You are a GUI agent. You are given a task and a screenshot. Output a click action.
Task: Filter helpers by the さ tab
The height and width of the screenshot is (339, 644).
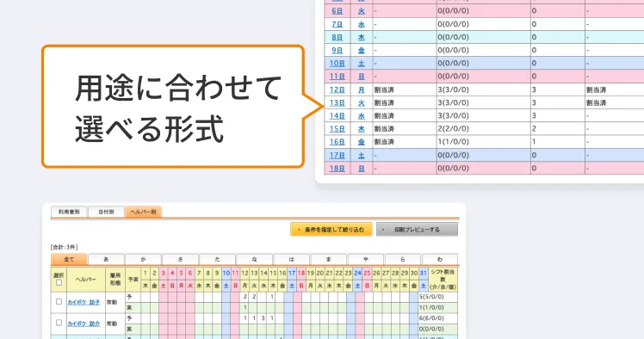[x=180, y=259]
